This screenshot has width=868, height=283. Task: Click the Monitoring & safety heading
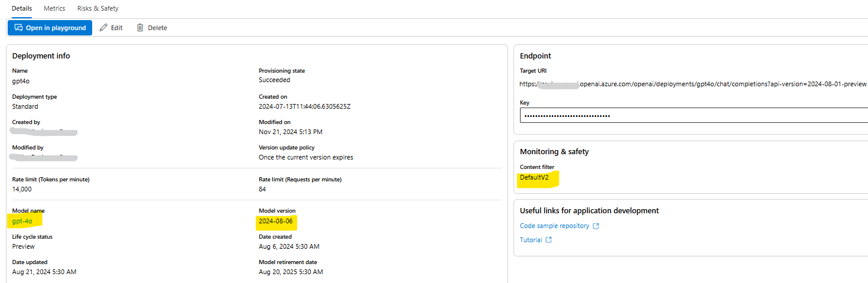554,152
